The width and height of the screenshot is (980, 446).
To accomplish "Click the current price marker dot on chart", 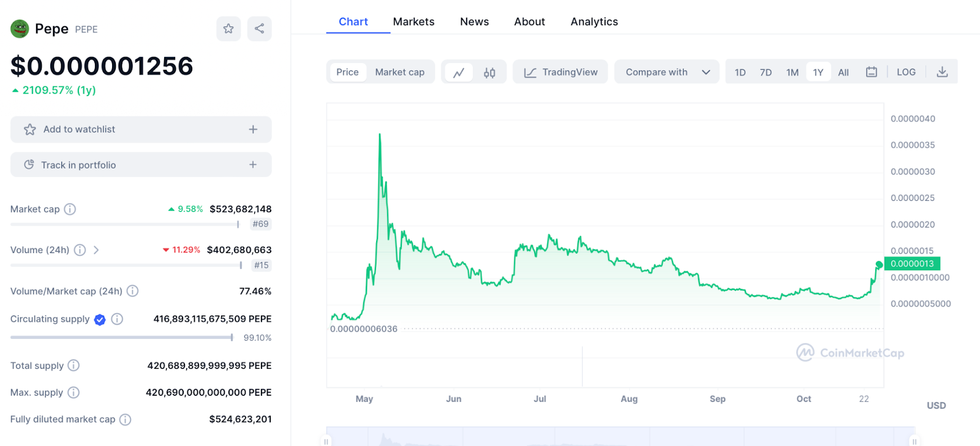I will (879, 265).
